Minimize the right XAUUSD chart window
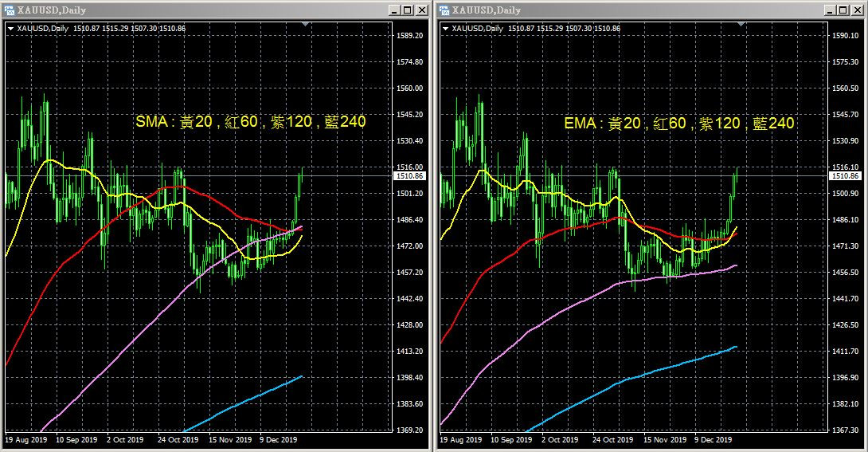The image size is (868, 452). click(x=829, y=10)
